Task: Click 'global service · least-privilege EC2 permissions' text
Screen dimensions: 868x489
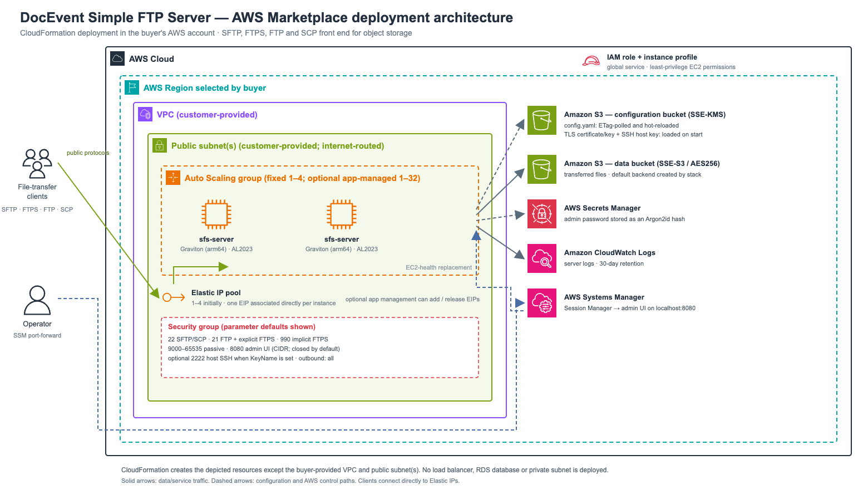Action: point(671,67)
